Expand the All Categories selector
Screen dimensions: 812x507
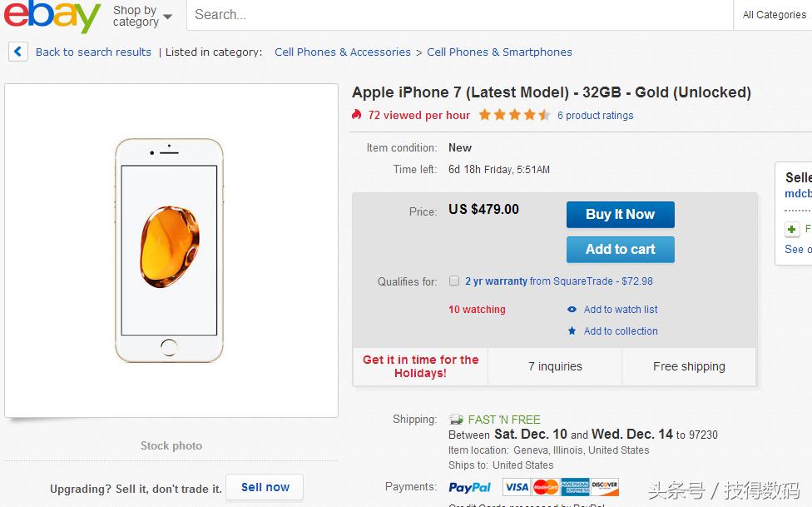pyautogui.click(x=773, y=14)
